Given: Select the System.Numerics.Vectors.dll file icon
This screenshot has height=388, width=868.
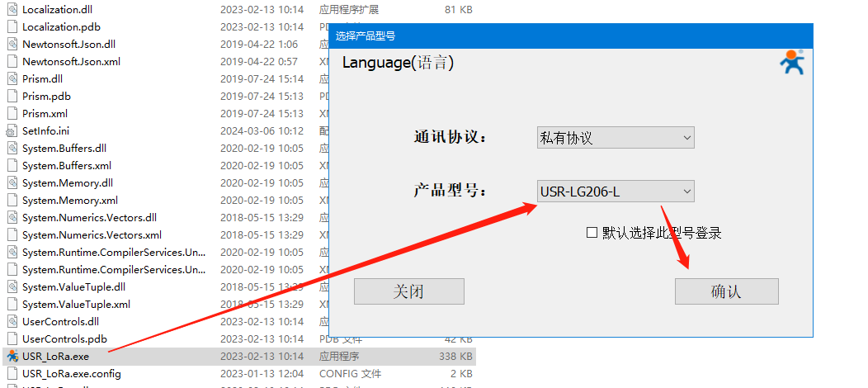Looking at the screenshot, I should [12, 217].
